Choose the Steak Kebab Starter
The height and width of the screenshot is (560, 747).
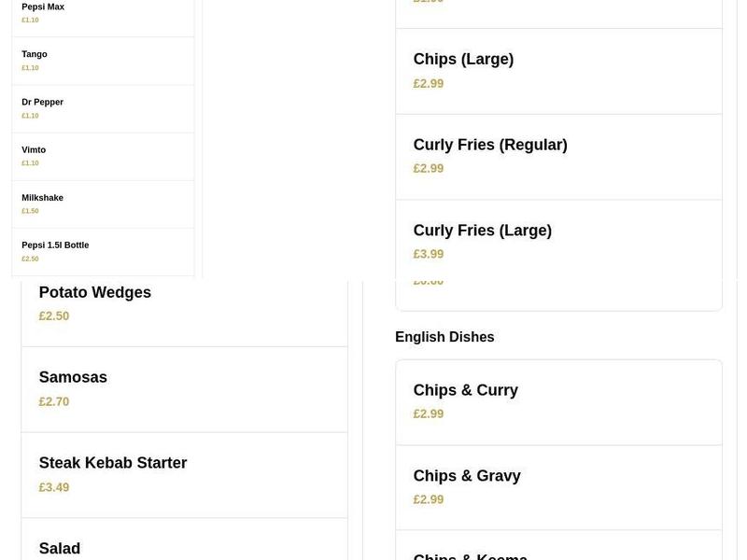pos(112,462)
